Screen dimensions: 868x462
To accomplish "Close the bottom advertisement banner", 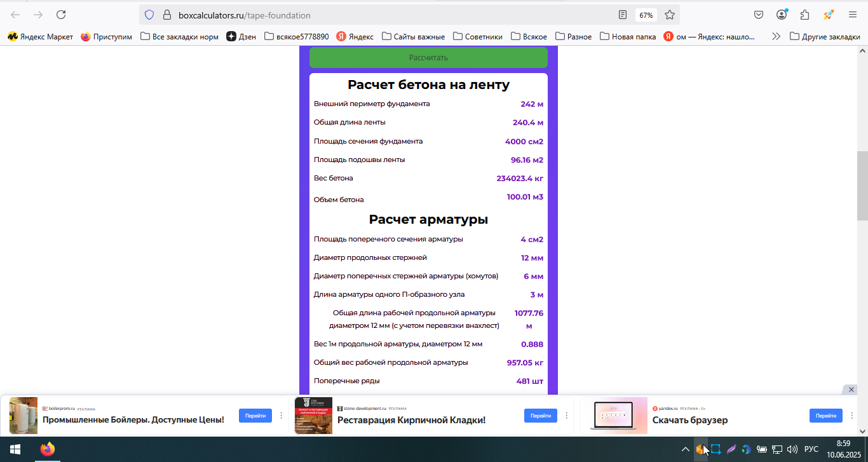I will (x=851, y=389).
